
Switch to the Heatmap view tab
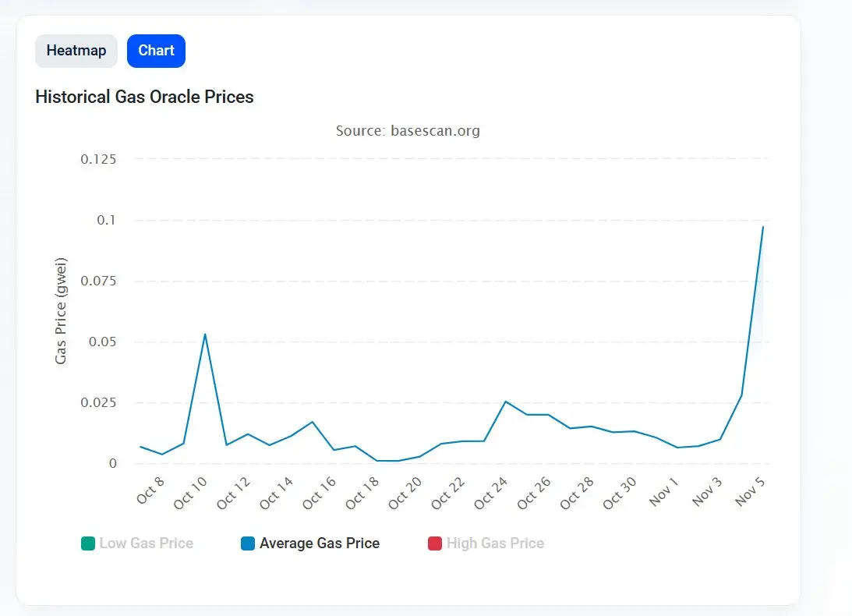(76, 51)
